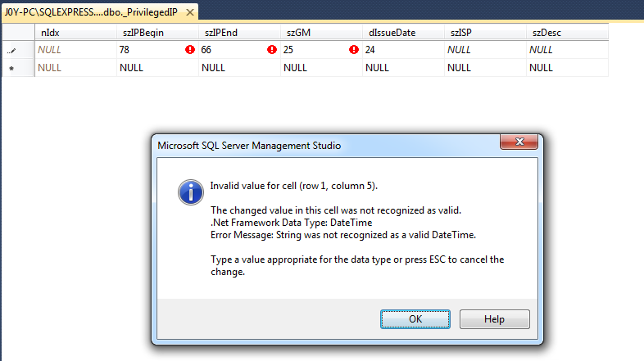Image resolution: width=644 pixels, height=361 pixels.
Task: Click the szIPEnd cell containing 66
Action: pos(239,50)
